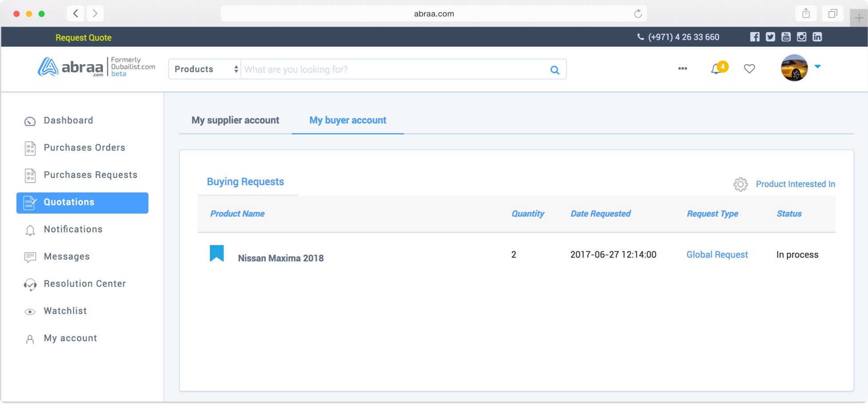This screenshot has height=405, width=868.
Task: Open the Twitter social icon
Action: click(x=770, y=37)
